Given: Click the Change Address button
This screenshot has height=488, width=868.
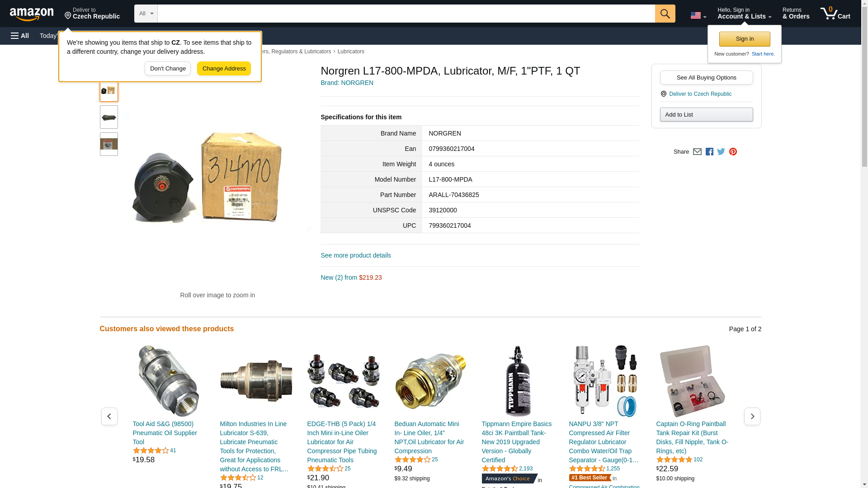Looking at the screenshot, I should coord(224,69).
